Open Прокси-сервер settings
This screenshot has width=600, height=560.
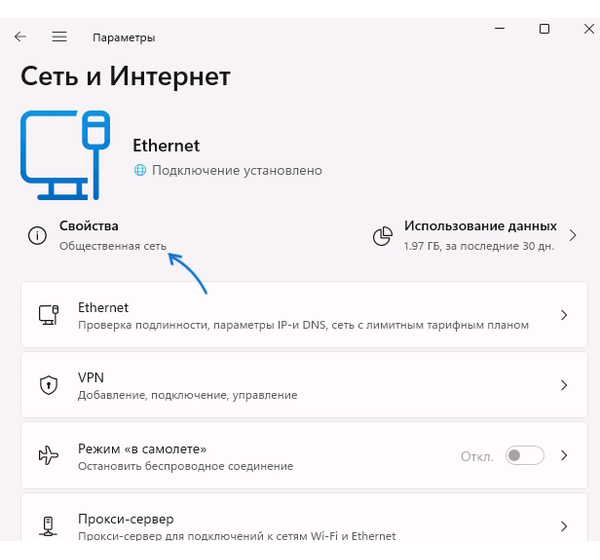pos(304,518)
